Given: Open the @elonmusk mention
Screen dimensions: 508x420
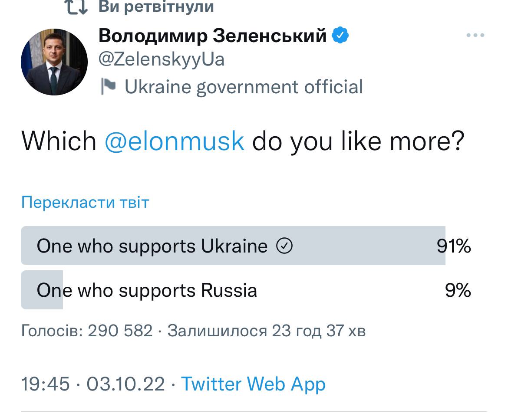Looking at the screenshot, I should [x=175, y=141].
